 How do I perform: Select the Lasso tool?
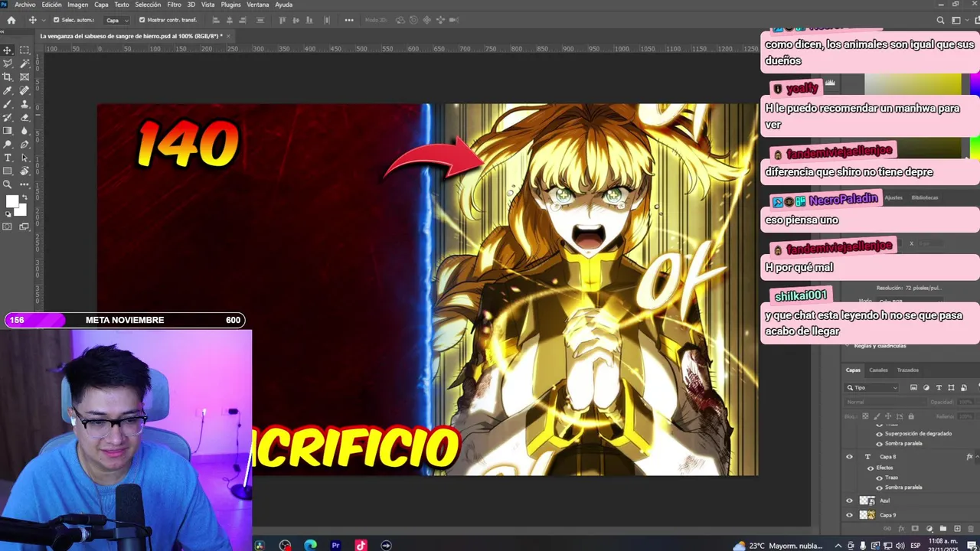pos(8,64)
